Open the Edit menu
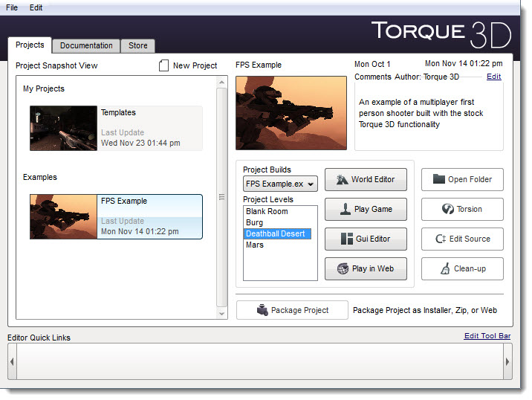 point(36,7)
